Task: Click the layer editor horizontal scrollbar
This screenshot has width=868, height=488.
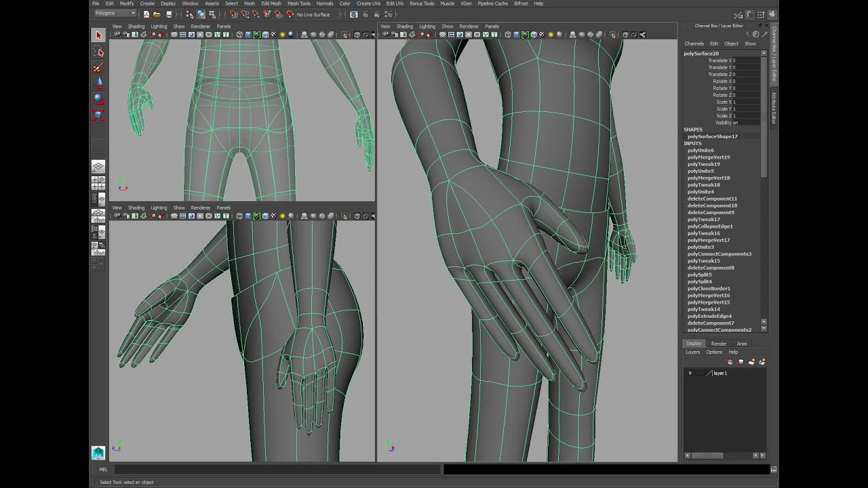Action: [707, 455]
